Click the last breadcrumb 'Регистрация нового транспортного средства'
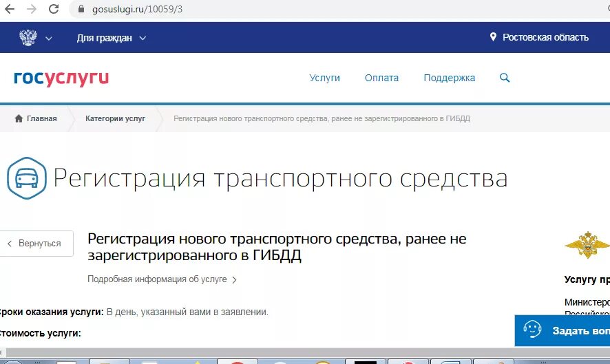This screenshot has height=364, width=610. (322, 118)
